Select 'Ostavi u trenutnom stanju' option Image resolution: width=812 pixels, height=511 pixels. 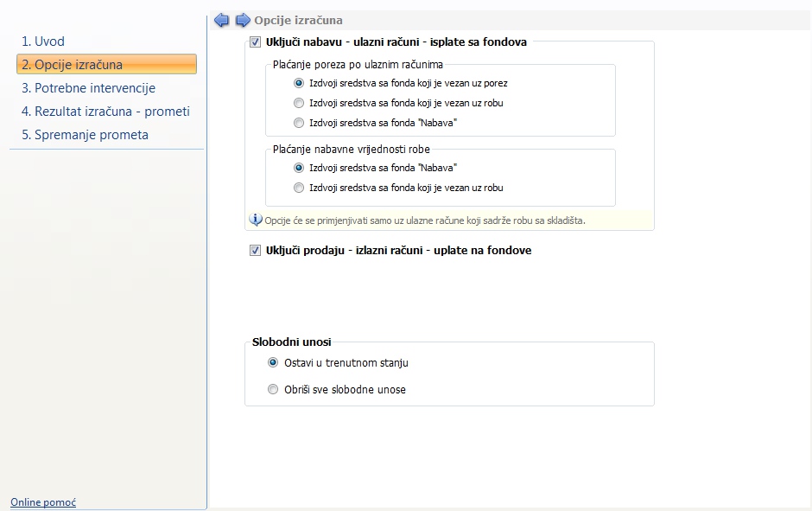pos(273,363)
